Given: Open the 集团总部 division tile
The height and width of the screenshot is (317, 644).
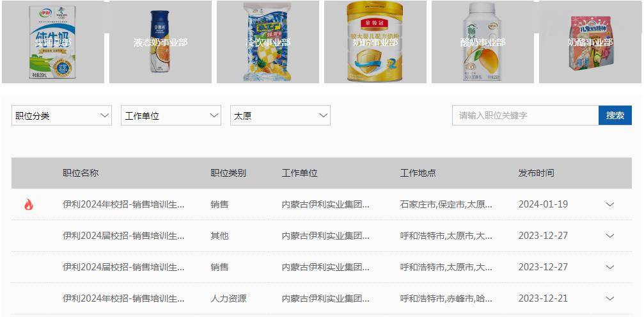Looking at the screenshot, I should click(x=53, y=42).
